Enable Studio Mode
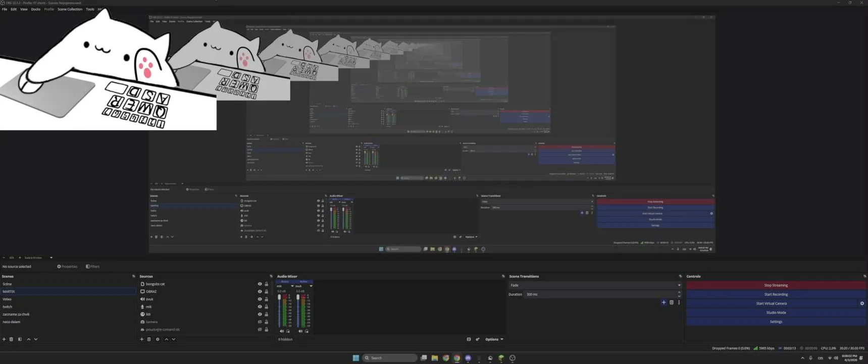The image size is (868, 364). tap(776, 312)
